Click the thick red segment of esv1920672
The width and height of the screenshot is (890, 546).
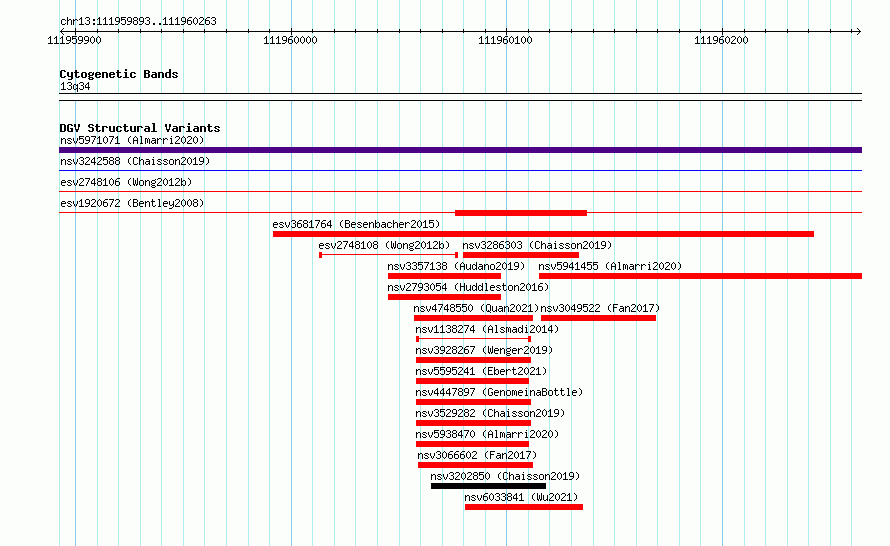tap(520, 213)
